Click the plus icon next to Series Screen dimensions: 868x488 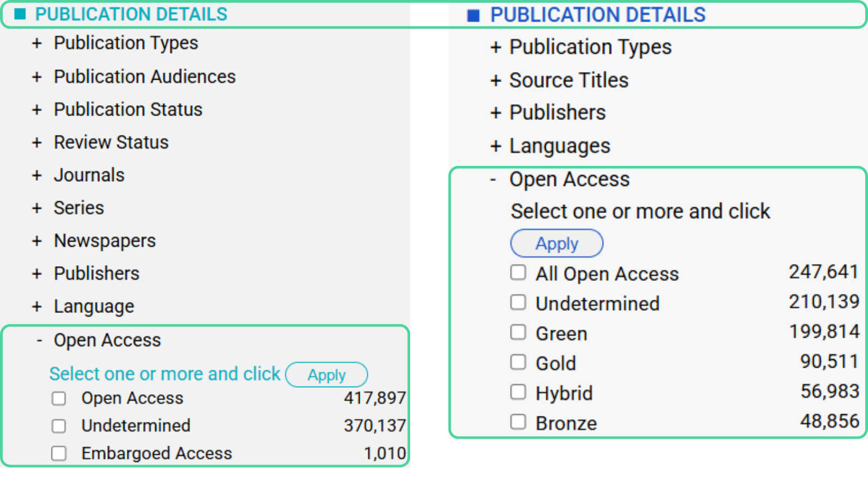click(37, 208)
